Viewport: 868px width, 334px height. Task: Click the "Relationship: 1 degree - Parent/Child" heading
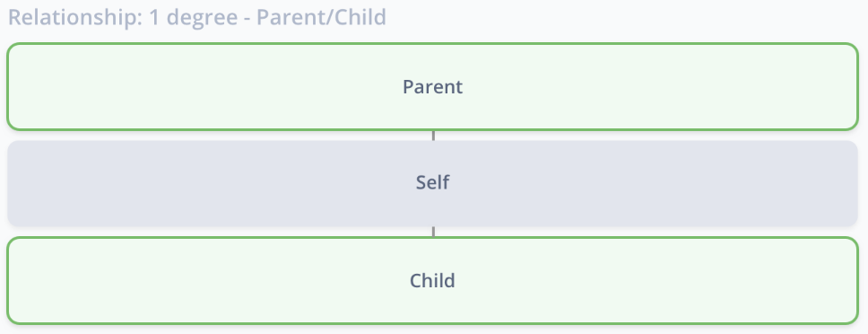pyautogui.click(x=197, y=17)
